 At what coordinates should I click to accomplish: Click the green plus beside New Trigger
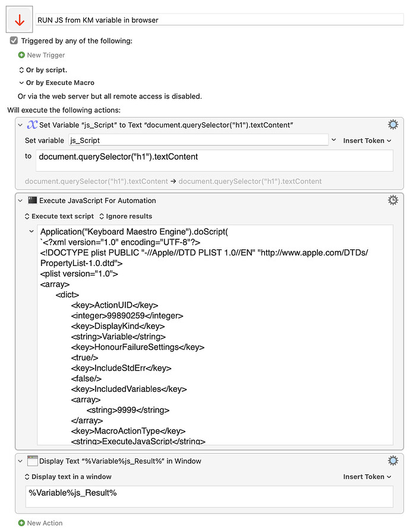21,55
